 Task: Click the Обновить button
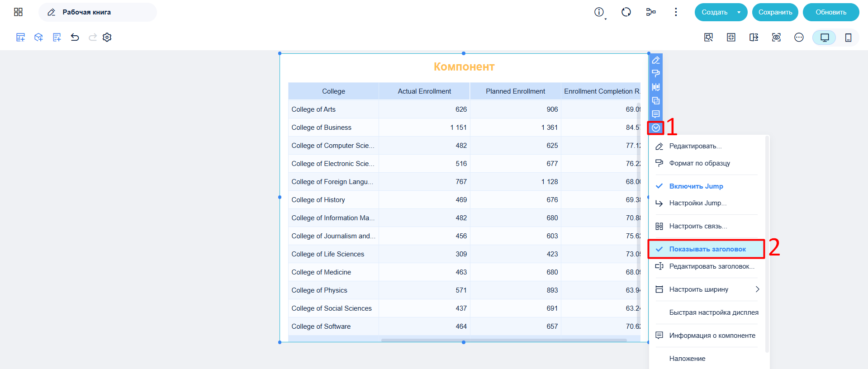pos(831,12)
